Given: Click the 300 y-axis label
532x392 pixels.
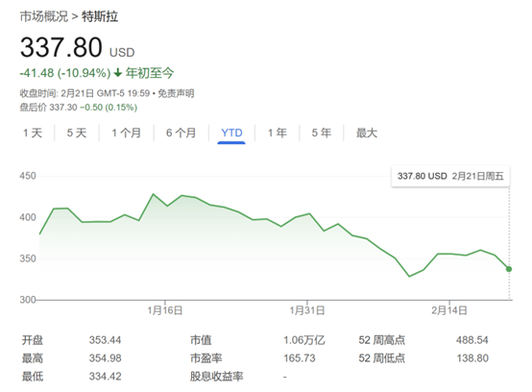Looking at the screenshot, I should coord(28,300).
